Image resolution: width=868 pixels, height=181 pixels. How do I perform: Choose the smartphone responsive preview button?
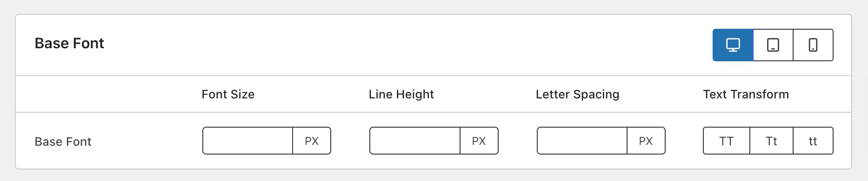coord(813,45)
